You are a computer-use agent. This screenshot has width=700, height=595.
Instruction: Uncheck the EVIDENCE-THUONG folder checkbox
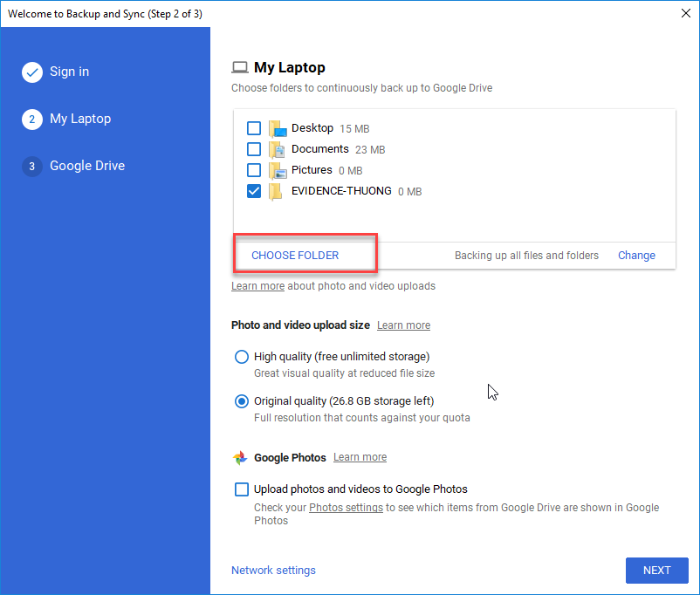[254, 191]
